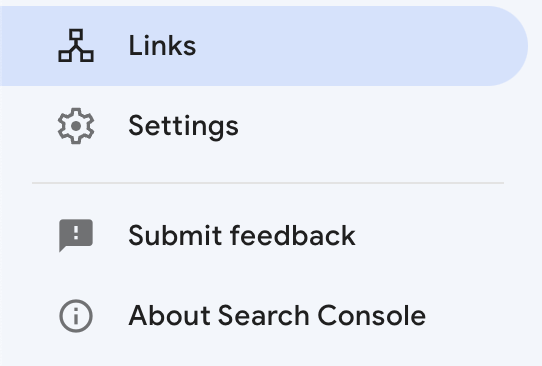Click the About Search Console info icon
This screenshot has width=542, height=366.
(76, 316)
